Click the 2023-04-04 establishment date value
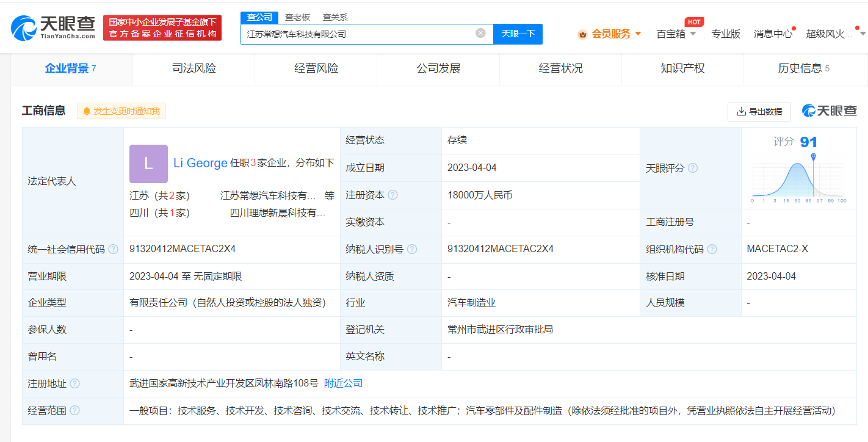Viewport: 868px width, 442px height. pyautogui.click(x=472, y=168)
